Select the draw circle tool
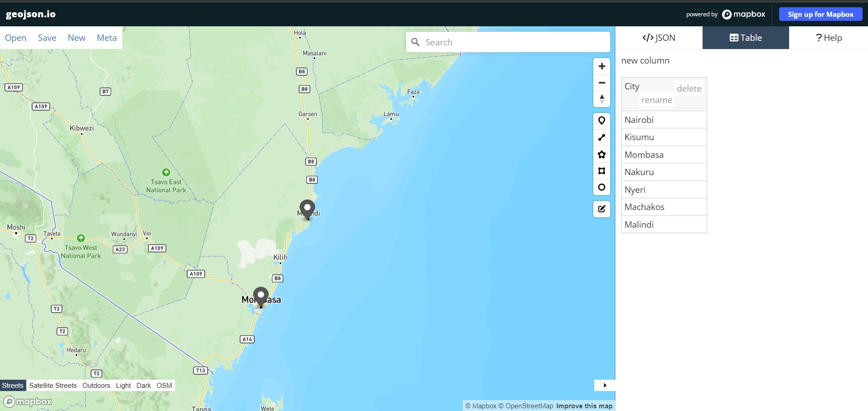 [x=601, y=187]
